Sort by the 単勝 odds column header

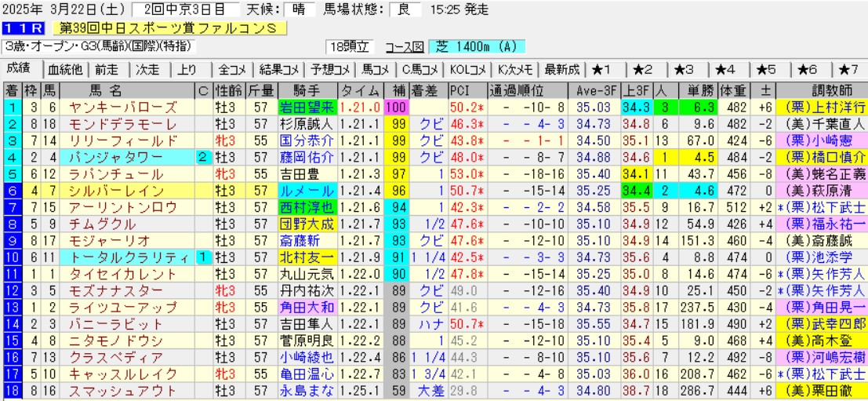click(x=696, y=89)
